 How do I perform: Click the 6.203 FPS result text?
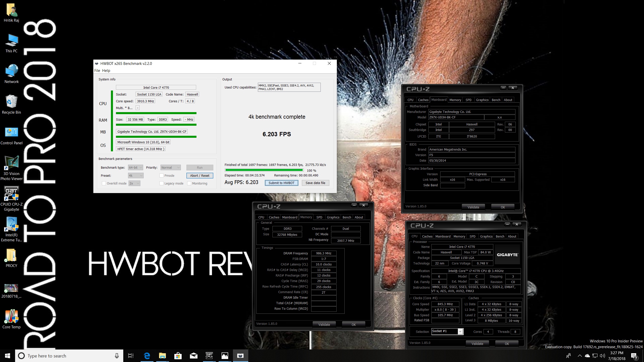pyautogui.click(x=277, y=134)
